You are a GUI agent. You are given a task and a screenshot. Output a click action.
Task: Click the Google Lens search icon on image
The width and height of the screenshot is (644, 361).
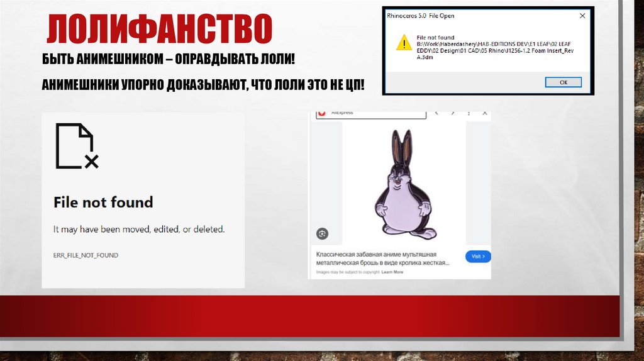click(323, 234)
